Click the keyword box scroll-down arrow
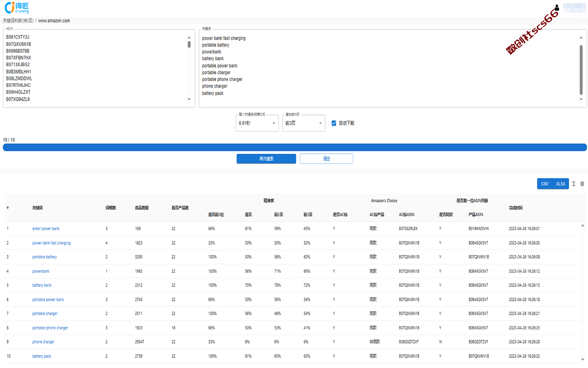 581,99
